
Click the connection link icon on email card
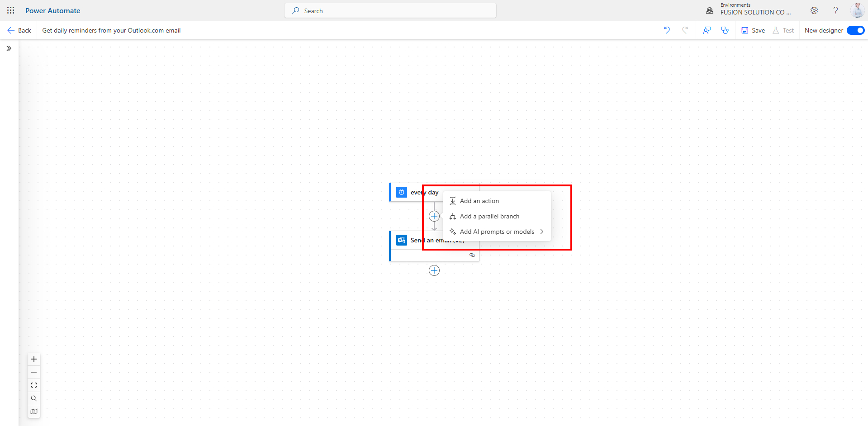pyautogui.click(x=472, y=255)
